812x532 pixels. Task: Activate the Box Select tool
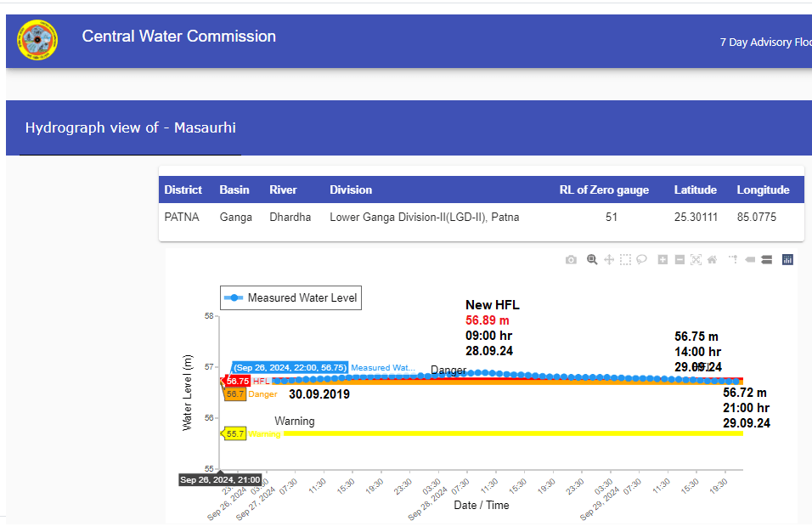(x=625, y=259)
